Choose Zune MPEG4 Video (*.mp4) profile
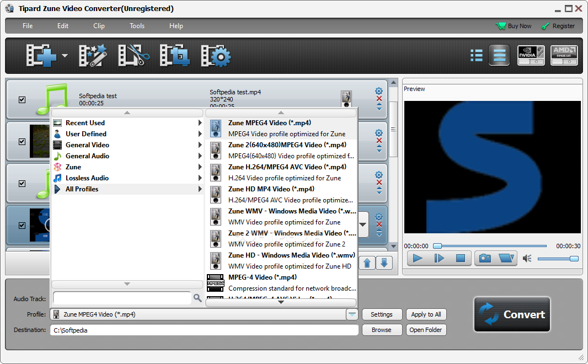588x364 pixels. pyautogui.click(x=281, y=129)
